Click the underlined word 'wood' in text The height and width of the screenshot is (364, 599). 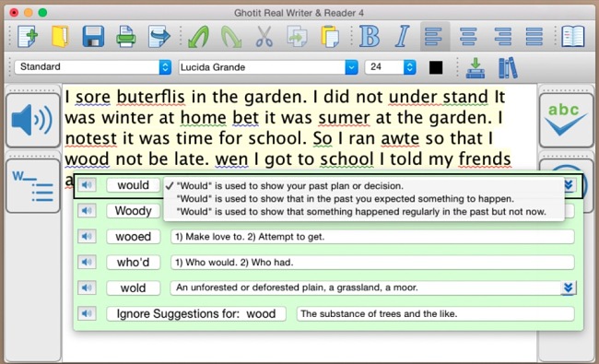pyautogui.click(x=88, y=159)
